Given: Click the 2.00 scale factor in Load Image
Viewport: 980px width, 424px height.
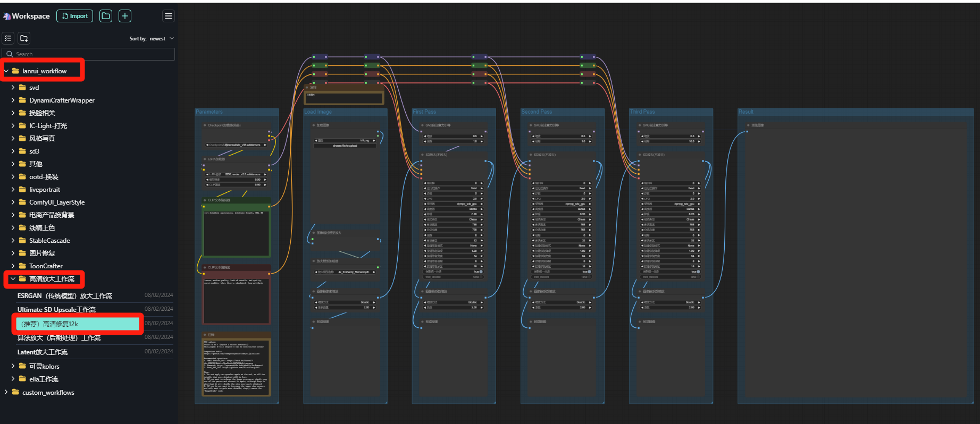Looking at the screenshot, I should pos(366,307).
